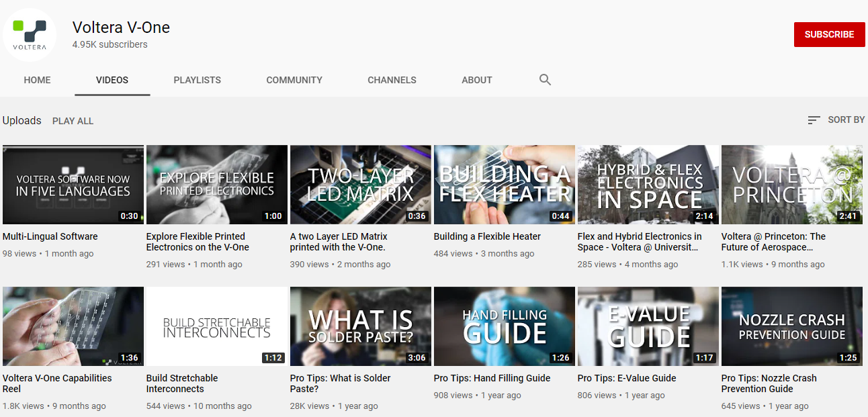This screenshot has width=868, height=417.
Task: Open the V-One Capabilities Reel thumbnail
Action: pos(73,326)
